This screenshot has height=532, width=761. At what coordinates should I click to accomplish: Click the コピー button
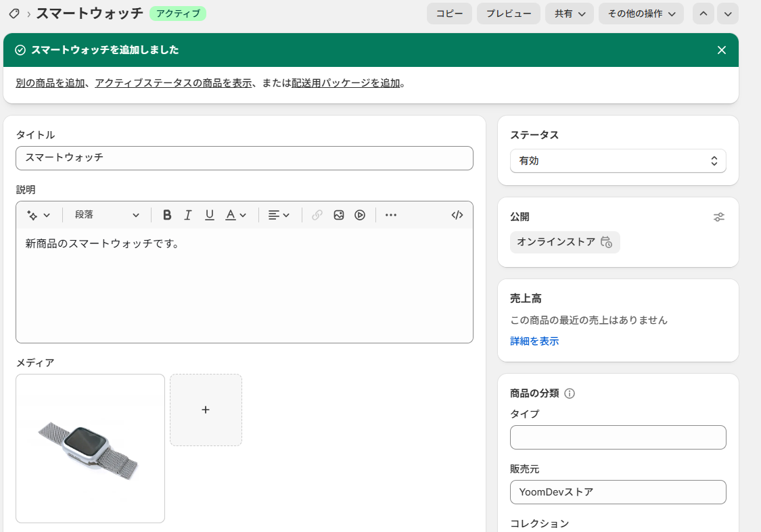449,14
